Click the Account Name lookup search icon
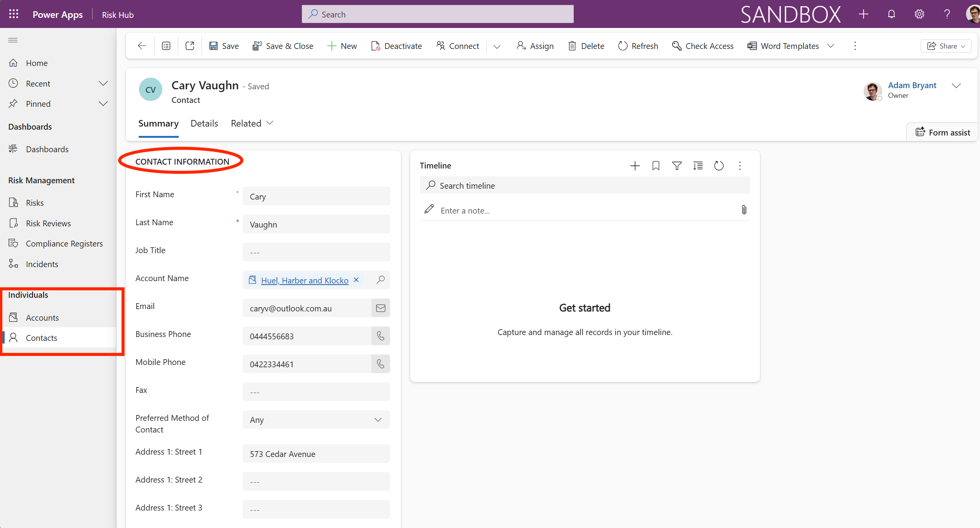Screen dimensions: 980x528 click(x=380, y=280)
